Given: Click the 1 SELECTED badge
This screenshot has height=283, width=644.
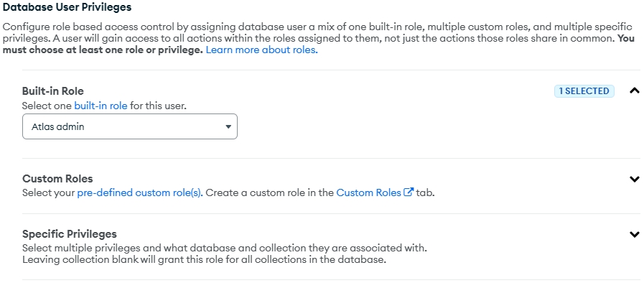Looking at the screenshot, I should click(584, 91).
